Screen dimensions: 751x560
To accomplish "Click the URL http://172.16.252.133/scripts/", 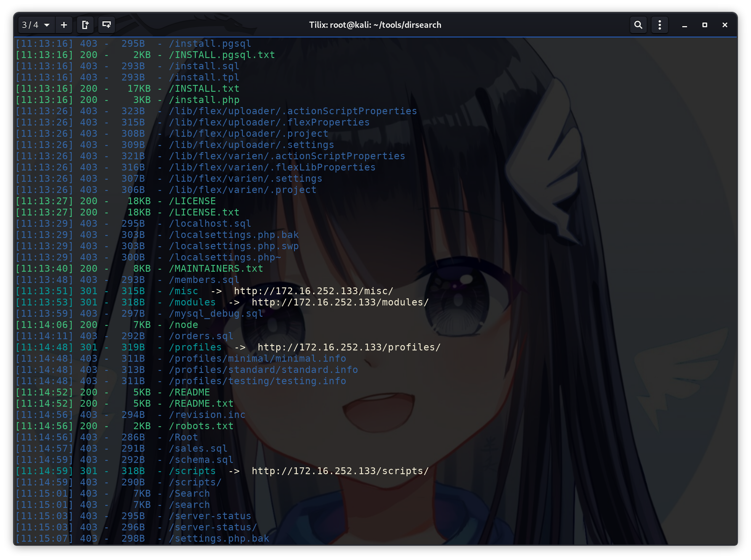I will pyautogui.click(x=340, y=471).
